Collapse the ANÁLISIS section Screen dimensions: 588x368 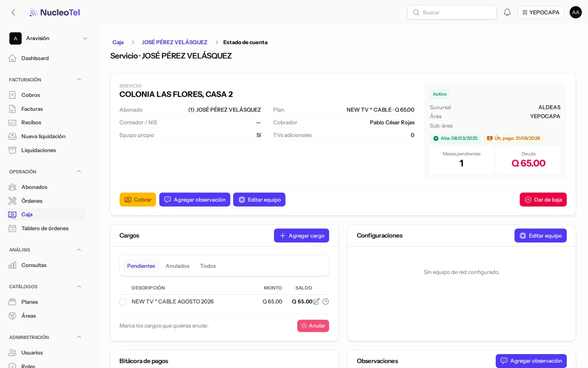click(79, 250)
